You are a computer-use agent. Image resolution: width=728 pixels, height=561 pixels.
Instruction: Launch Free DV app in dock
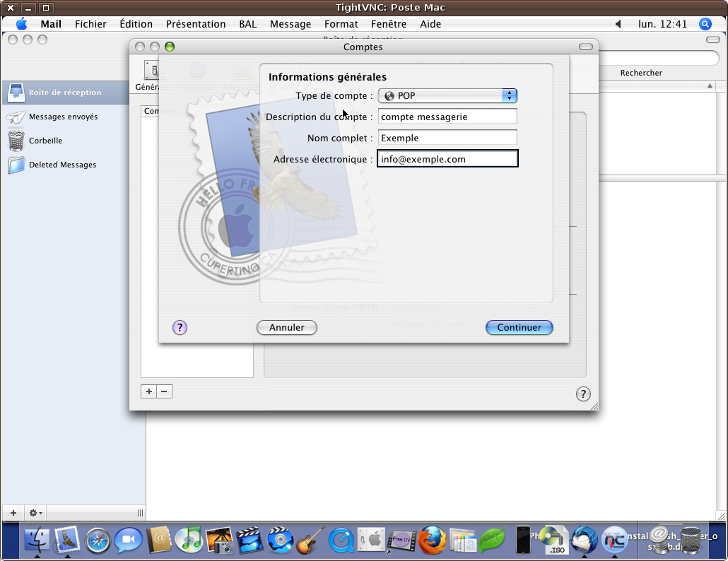tap(401, 540)
